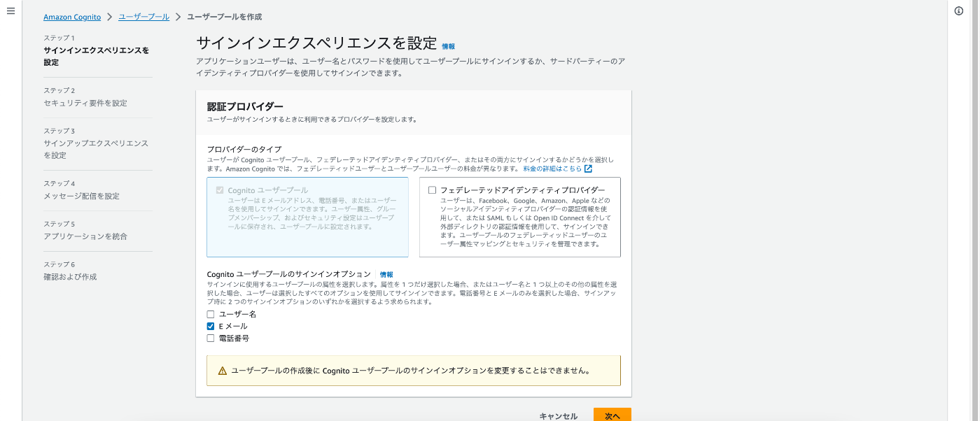
Task: Click the プロバイダーのタイプ label
Action: 244,149
